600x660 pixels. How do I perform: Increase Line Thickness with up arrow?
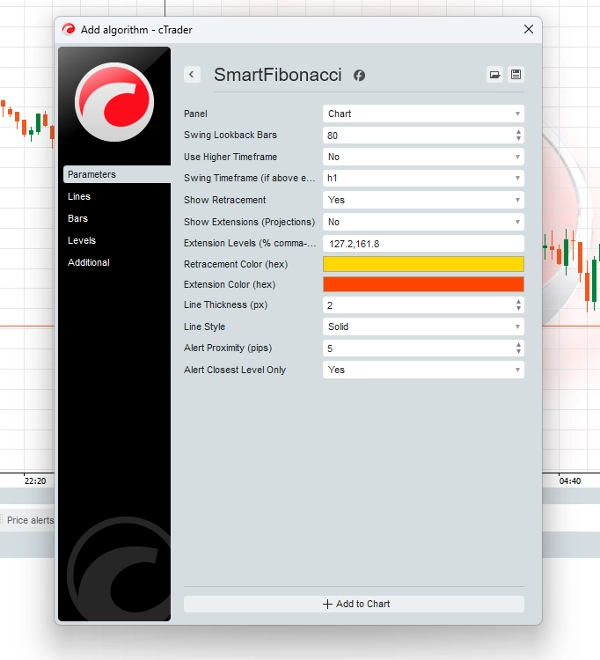coord(518,302)
